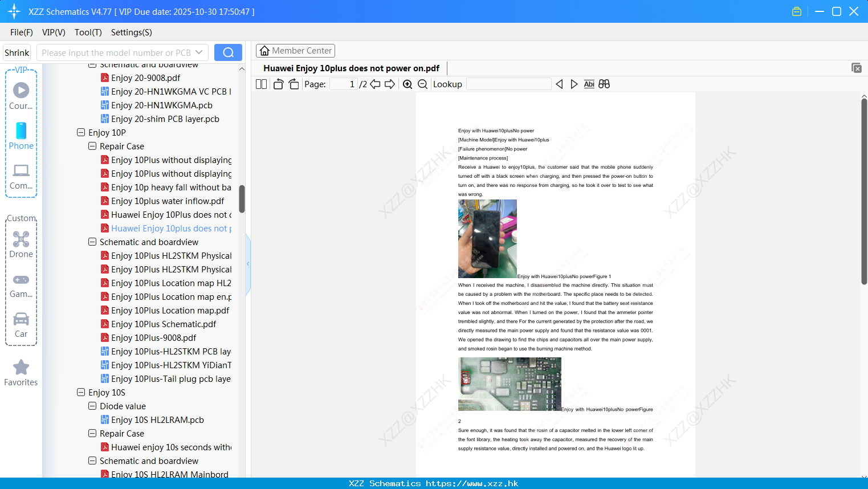Click the XZZ website link in status bar
868x489 pixels.
click(x=472, y=483)
